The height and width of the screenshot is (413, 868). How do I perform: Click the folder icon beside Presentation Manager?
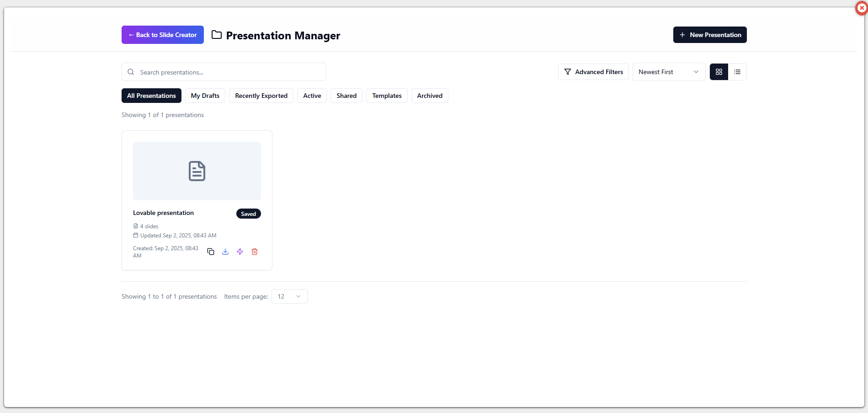[x=217, y=35]
